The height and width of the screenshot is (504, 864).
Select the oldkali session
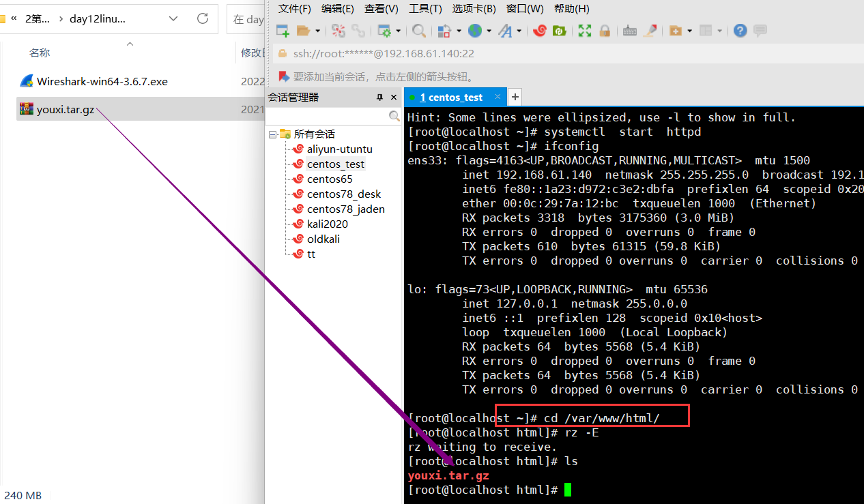point(323,239)
